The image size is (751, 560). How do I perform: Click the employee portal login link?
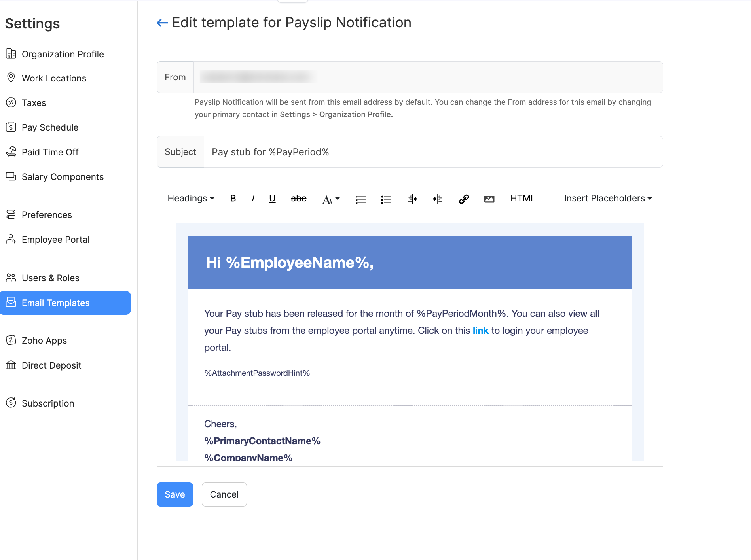480,330
